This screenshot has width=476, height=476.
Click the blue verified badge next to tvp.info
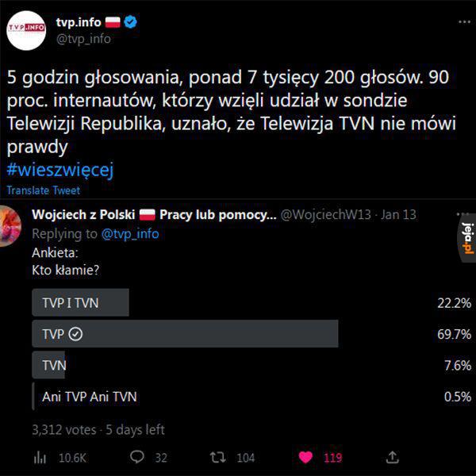[131, 22]
